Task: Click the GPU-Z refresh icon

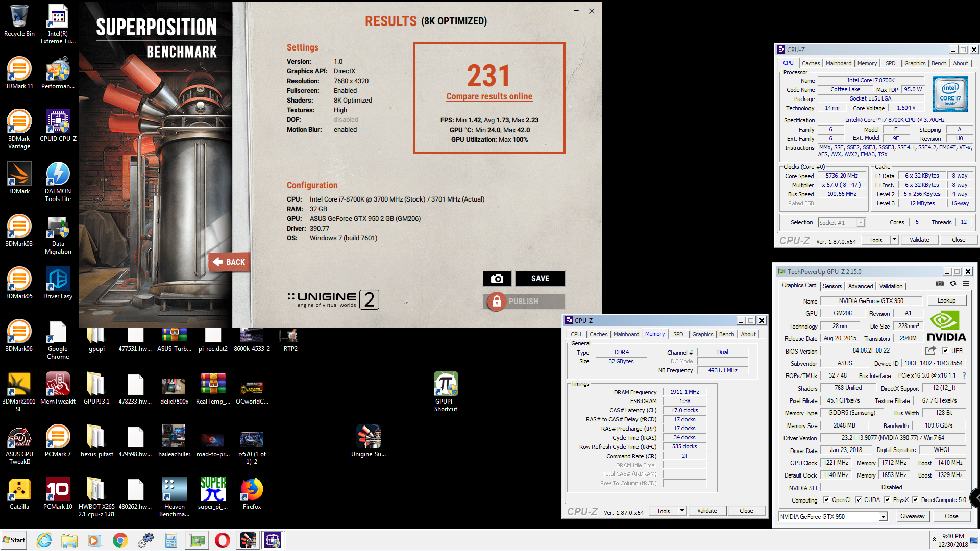Action: click(953, 283)
